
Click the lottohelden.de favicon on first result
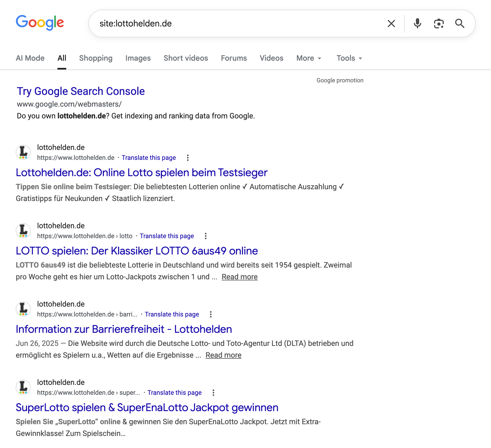click(x=23, y=152)
